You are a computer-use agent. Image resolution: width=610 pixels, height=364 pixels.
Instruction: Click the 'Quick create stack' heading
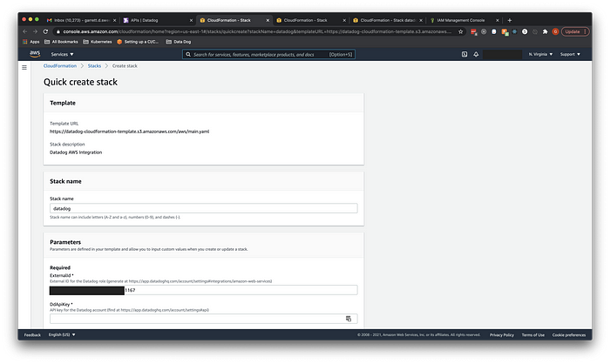(x=80, y=82)
